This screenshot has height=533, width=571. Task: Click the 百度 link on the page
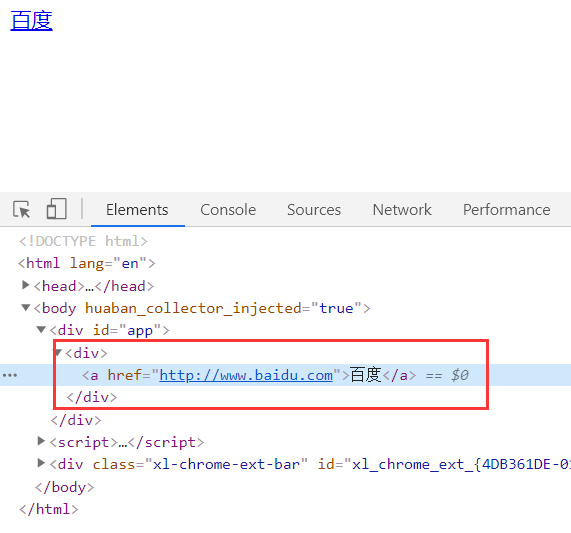(x=32, y=21)
